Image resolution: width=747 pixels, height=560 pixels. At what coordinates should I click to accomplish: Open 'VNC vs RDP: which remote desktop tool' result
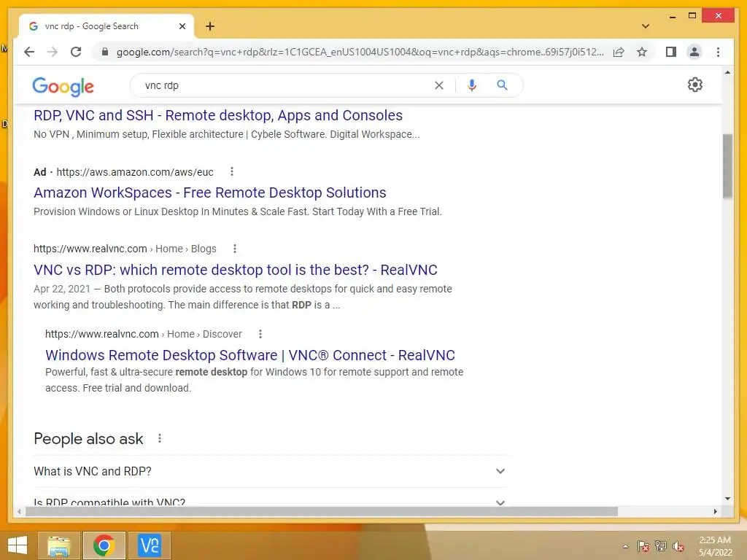point(236,270)
